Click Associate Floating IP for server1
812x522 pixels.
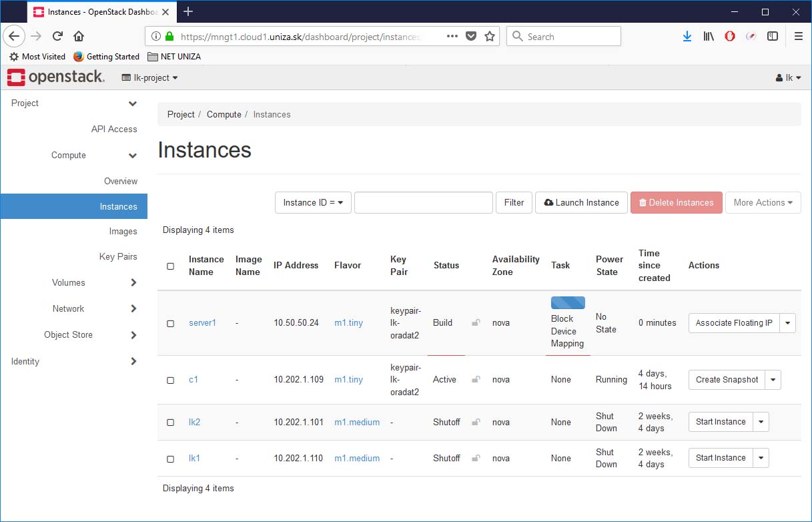[x=734, y=323]
